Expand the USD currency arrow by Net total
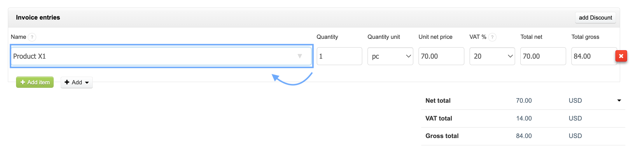Image resolution: width=644 pixels, height=157 pixels. (619, 100)
